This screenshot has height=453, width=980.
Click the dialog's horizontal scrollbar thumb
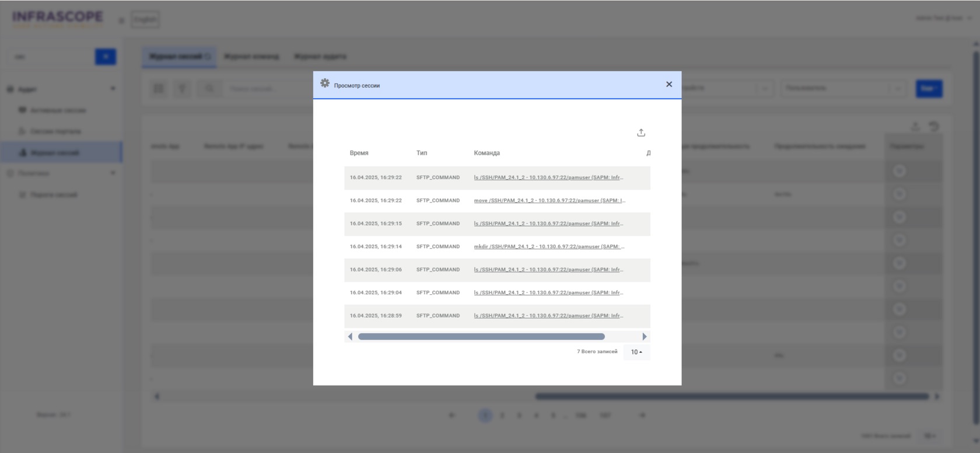coord(481,336)
